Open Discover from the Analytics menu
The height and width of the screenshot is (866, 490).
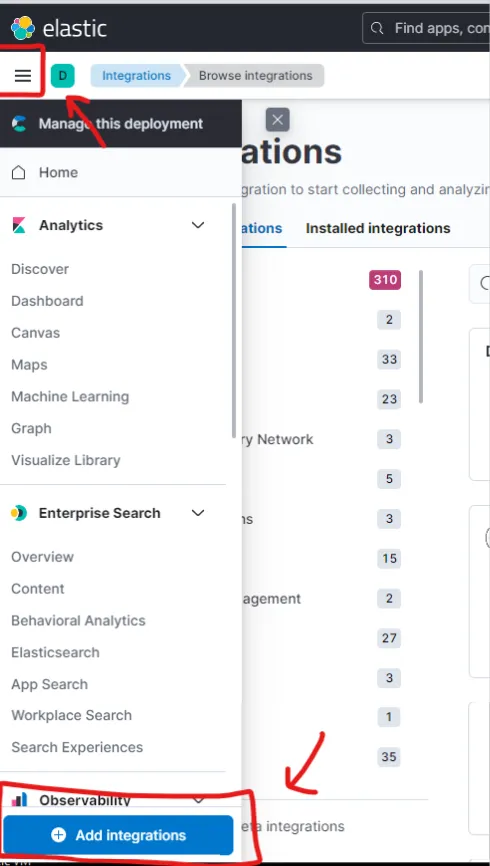(x=40, y=269)
